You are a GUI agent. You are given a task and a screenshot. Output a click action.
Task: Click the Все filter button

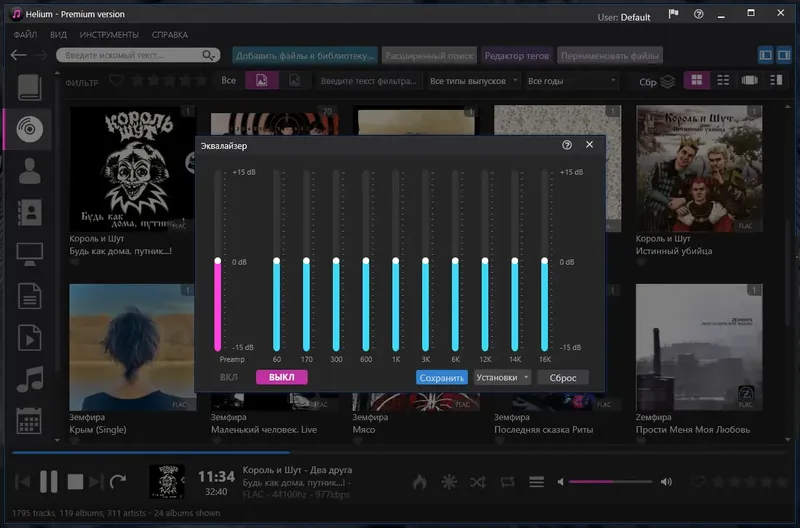pyautogui.click(x=229, y=81)
